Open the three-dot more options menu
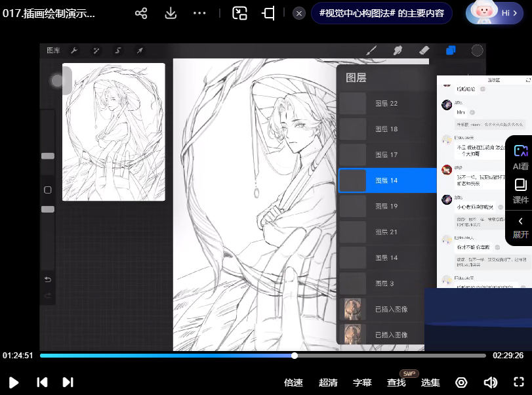 click(199, 13)
